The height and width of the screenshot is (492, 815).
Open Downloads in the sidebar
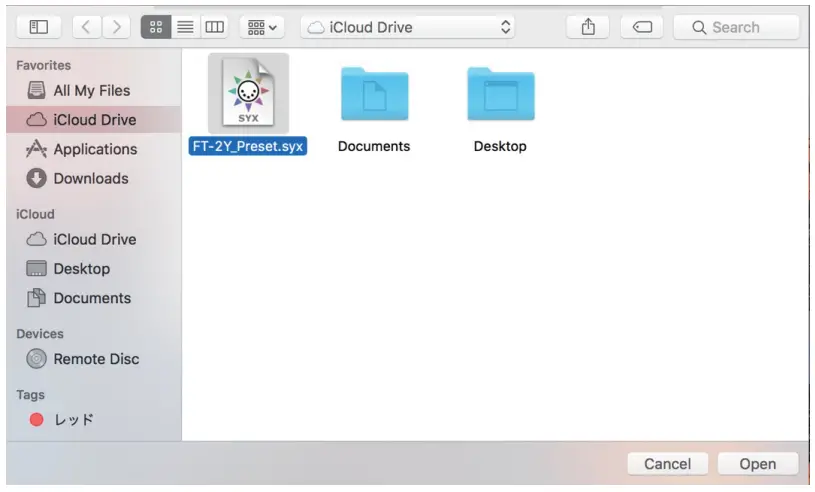[x=94, y=178]
